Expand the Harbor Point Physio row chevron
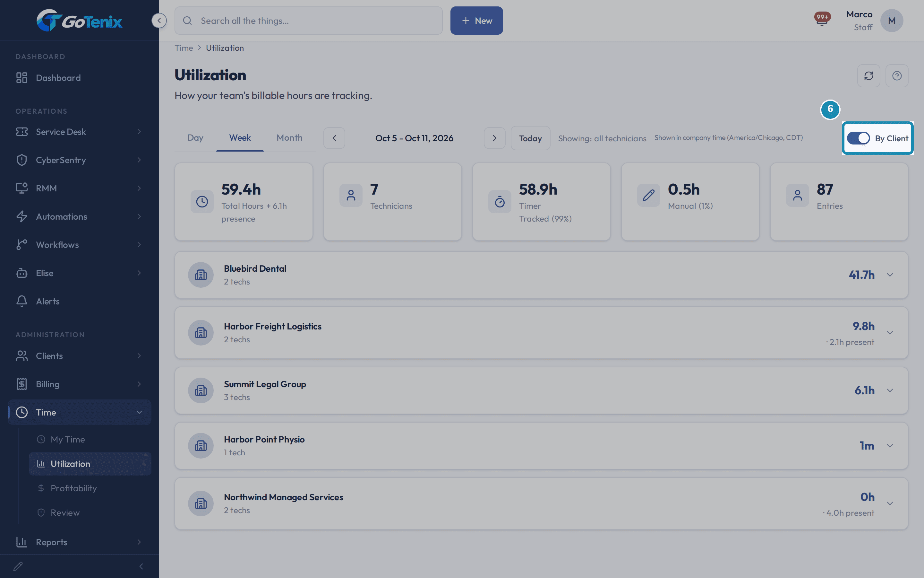 coord(890,446)
